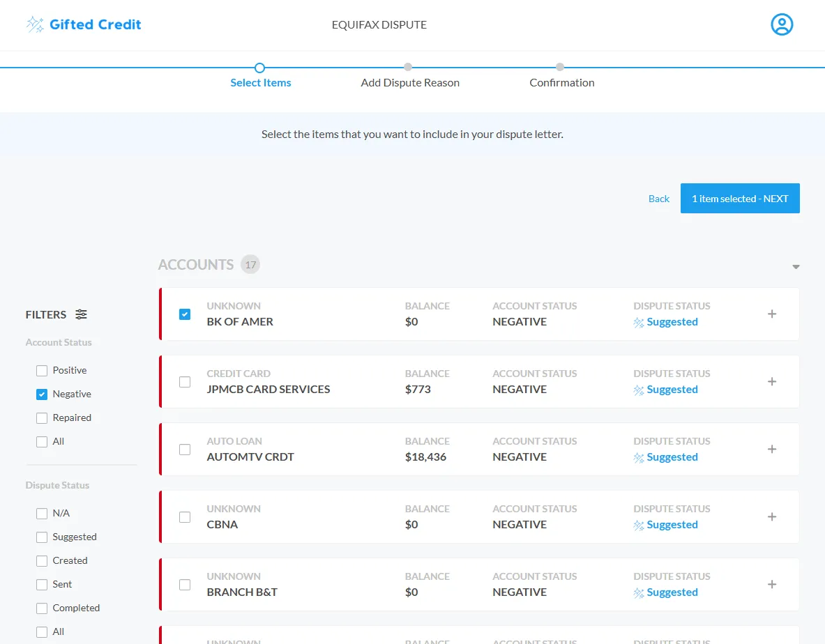
Task: Open the filters settings slider icon
Action: (x=81, y=314)
